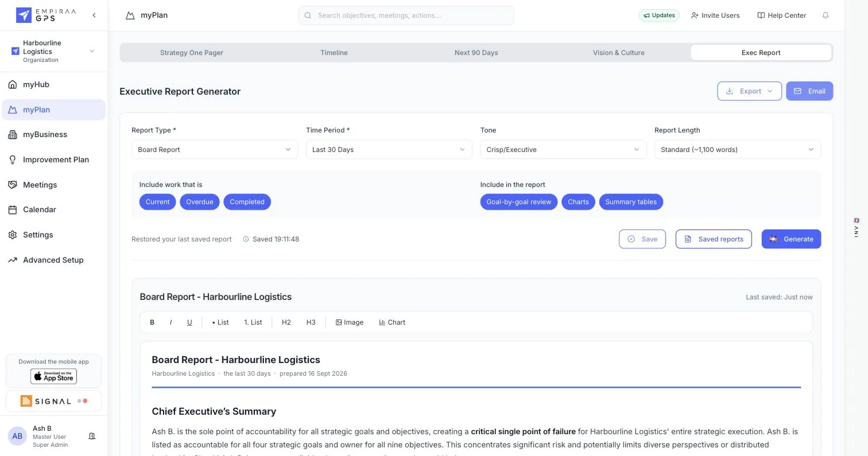Open the Time Period dropdown

point(389,150)
